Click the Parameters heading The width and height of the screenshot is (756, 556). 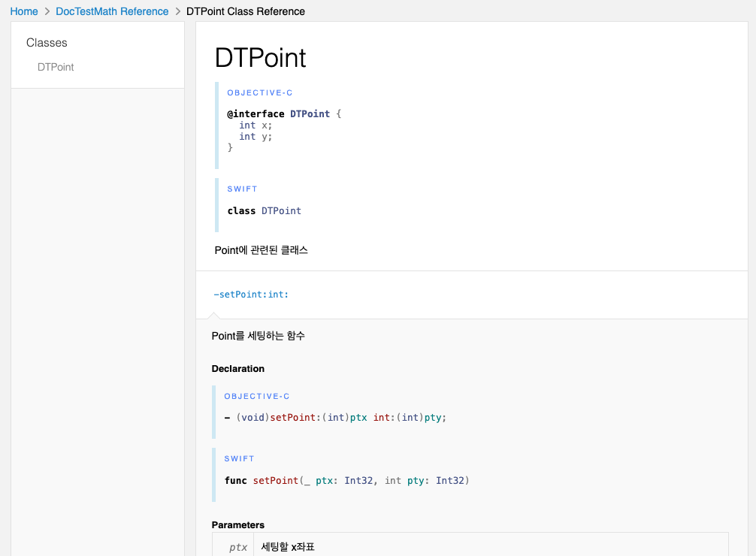(x=237, y=524)
